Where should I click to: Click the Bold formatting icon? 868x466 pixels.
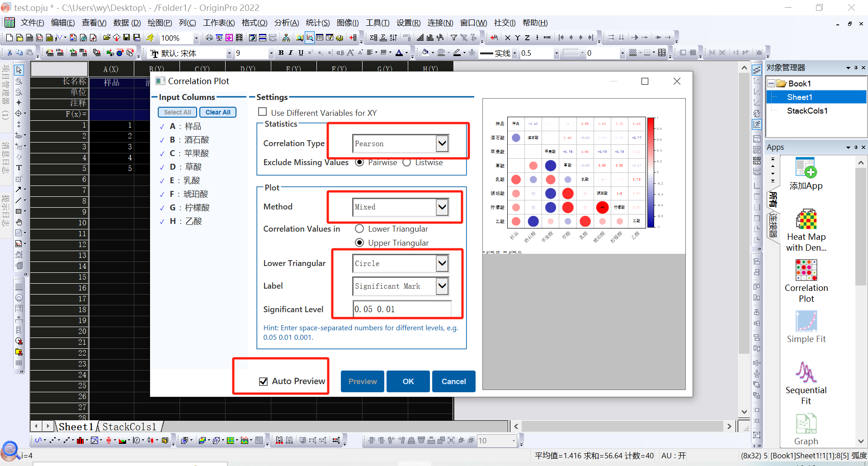point(281,53)
